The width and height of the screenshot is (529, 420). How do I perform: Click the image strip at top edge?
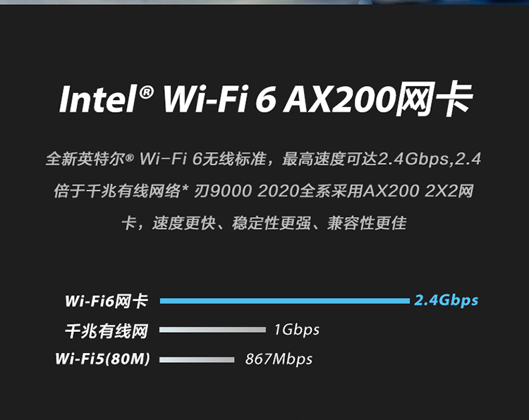point(264,2)
